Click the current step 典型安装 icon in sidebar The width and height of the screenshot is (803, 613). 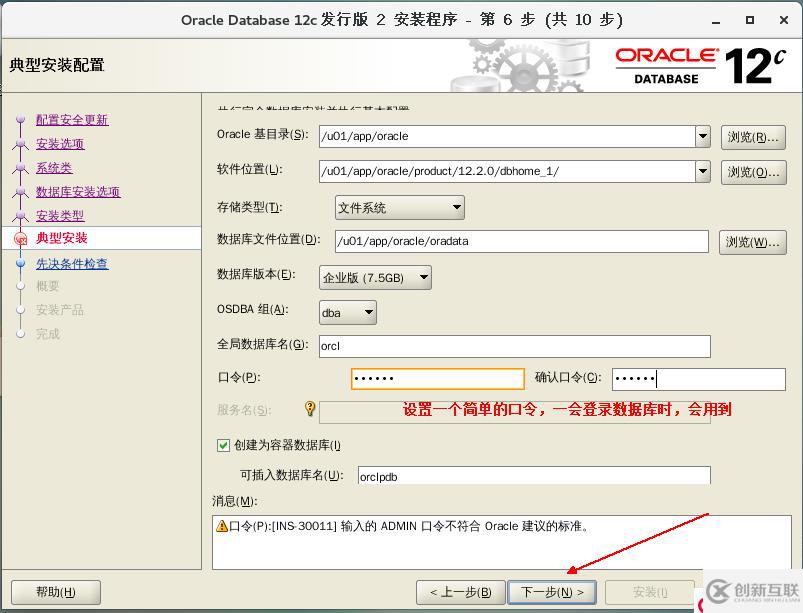coord(20,239)
